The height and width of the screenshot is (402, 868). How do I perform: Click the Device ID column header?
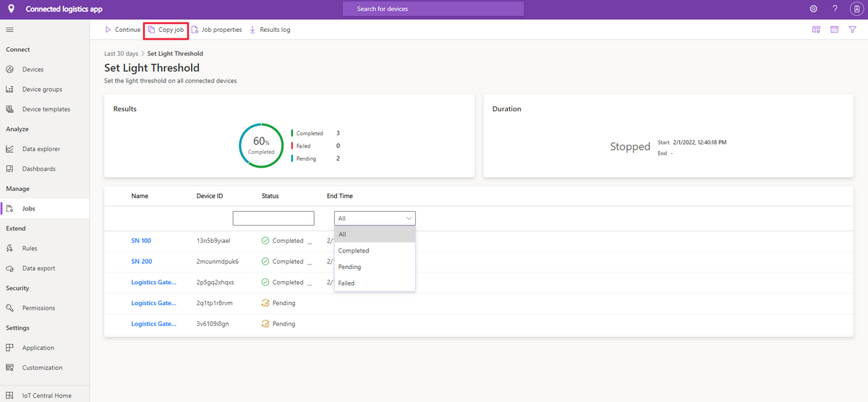pos(210,196)
